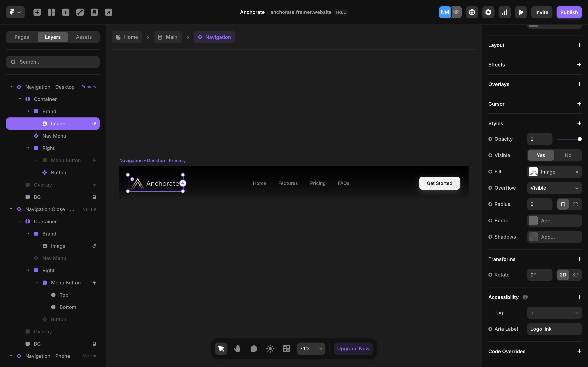Click the Preview play button
This screenshot has width=588, height=367.
(521, 12)
